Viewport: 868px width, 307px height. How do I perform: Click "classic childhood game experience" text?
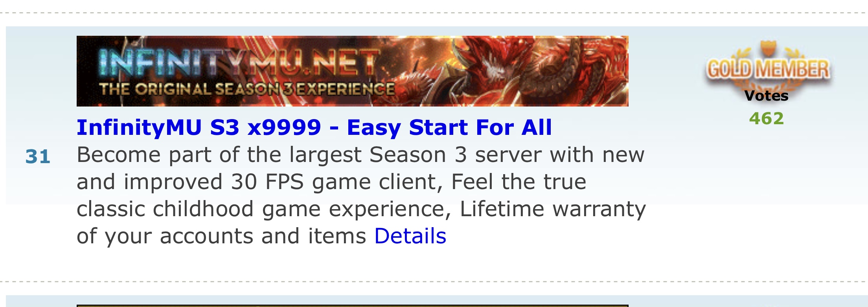(263, 209)
